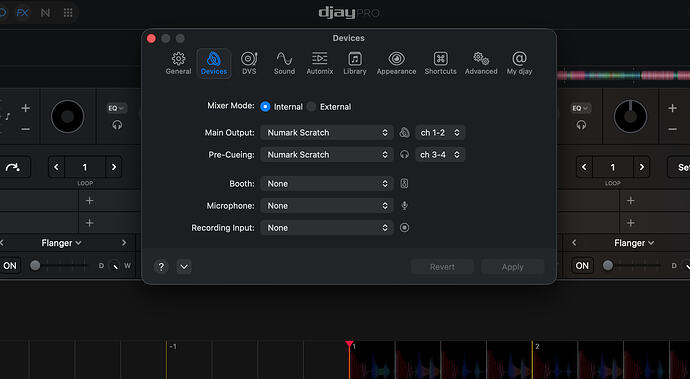Toggle the left deck FX ON button
The image size is (690, 379).
click(x=10, y=265)
